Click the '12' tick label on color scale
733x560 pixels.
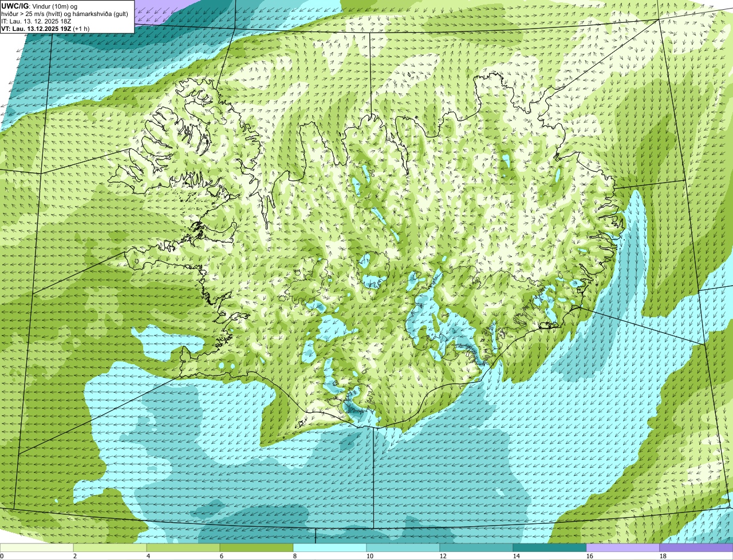pyautogui.click(x=443, y=556)
